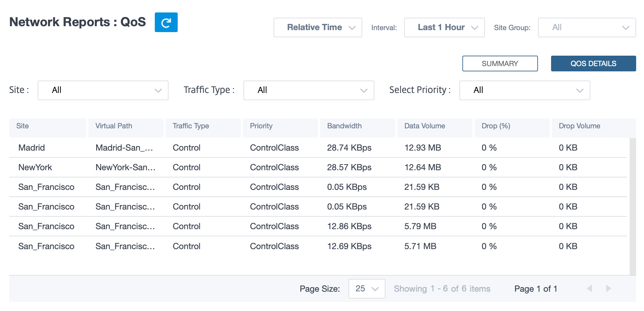Go to the previous page arrow
Screen dimensions: 644x311
590,288
